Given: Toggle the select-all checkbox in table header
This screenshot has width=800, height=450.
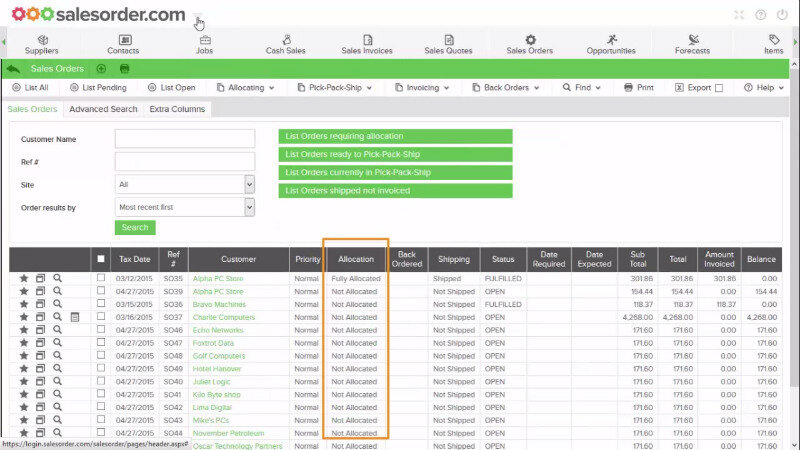Looking at the screenshot, I should point(101,258).
